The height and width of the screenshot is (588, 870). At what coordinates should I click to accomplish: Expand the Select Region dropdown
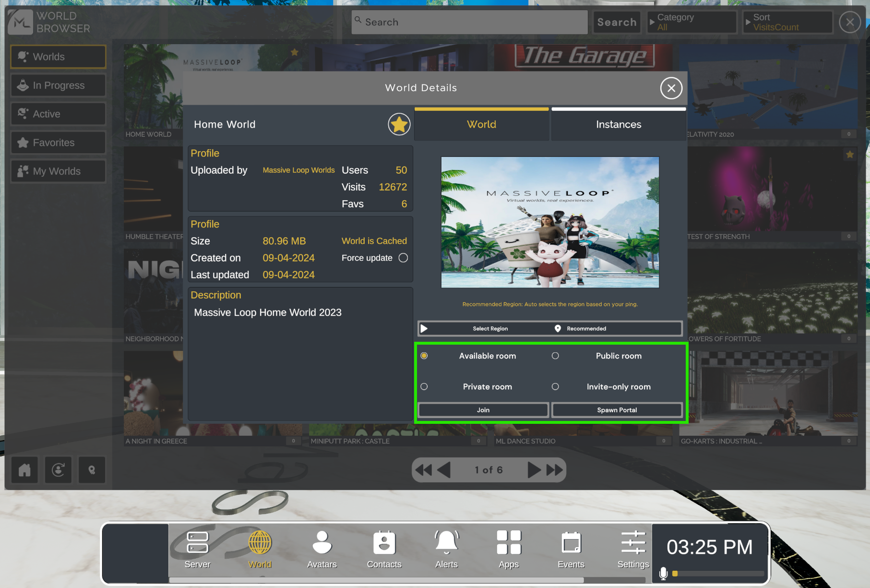coord(550,328)
